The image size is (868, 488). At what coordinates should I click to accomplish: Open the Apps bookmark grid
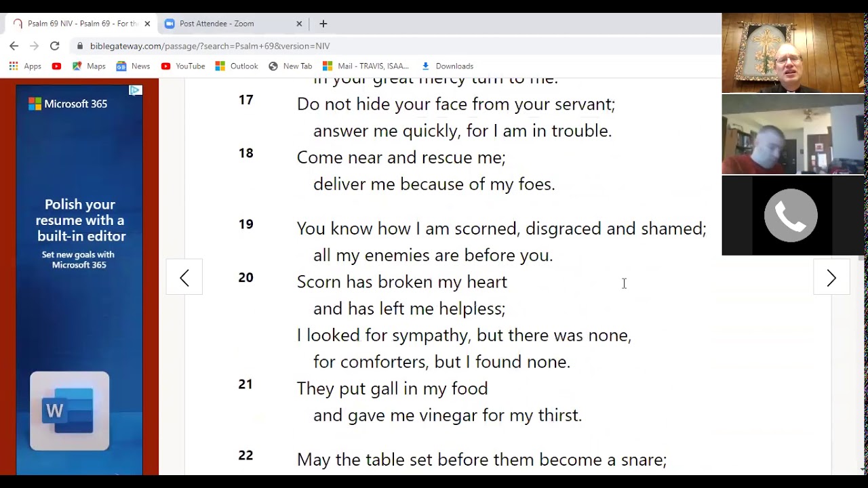click(x=25, y=66)
